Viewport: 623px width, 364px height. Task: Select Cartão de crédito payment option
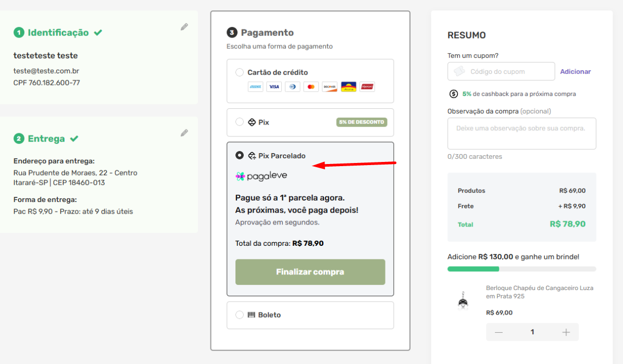tap(240, 72)
